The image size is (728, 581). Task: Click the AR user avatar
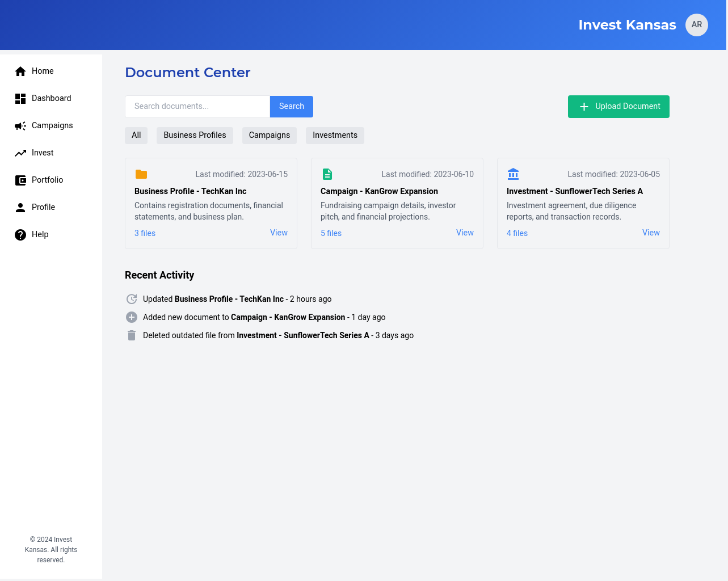click(x=696, y=25)
